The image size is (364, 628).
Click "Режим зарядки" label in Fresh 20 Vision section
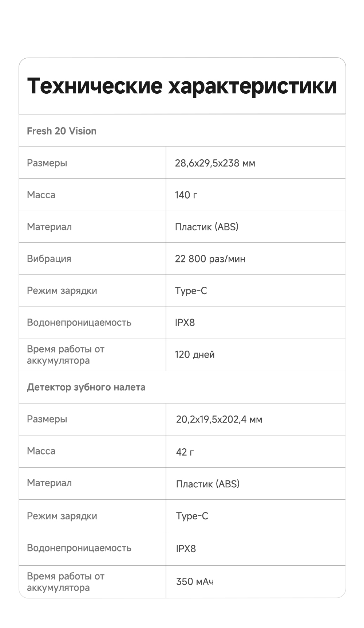click(62, 291)
